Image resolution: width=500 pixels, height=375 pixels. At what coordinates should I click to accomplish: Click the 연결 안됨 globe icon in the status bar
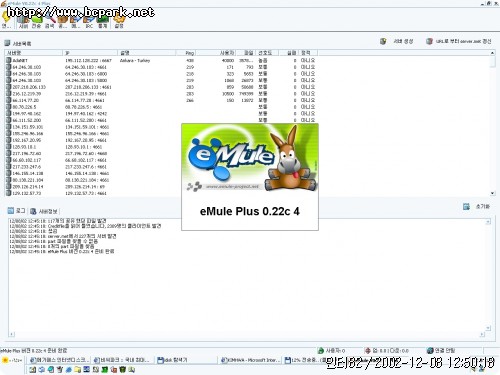point(430,350)
